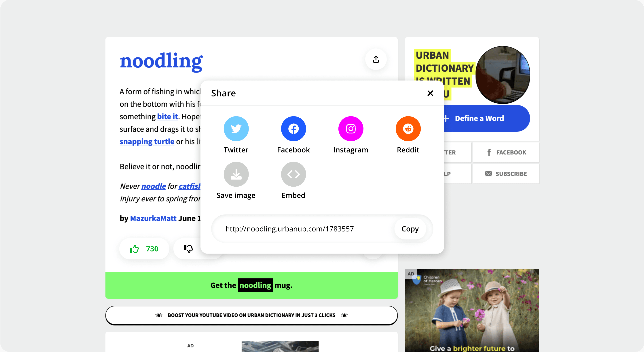Image resolution: width=644 pixels, height=352 pixels.
Task: Click the Save image icon
Action: (x=236, y=174)
